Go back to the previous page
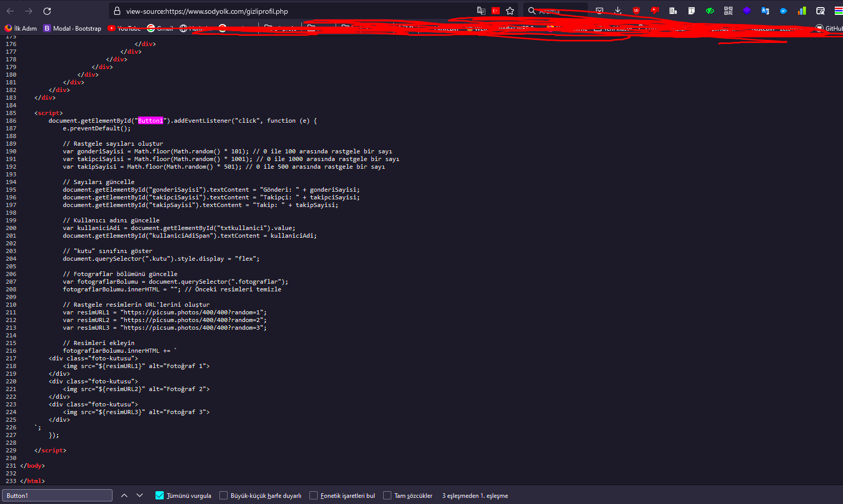The height and width of the screenshot is (504, 843). click(10, 11)
